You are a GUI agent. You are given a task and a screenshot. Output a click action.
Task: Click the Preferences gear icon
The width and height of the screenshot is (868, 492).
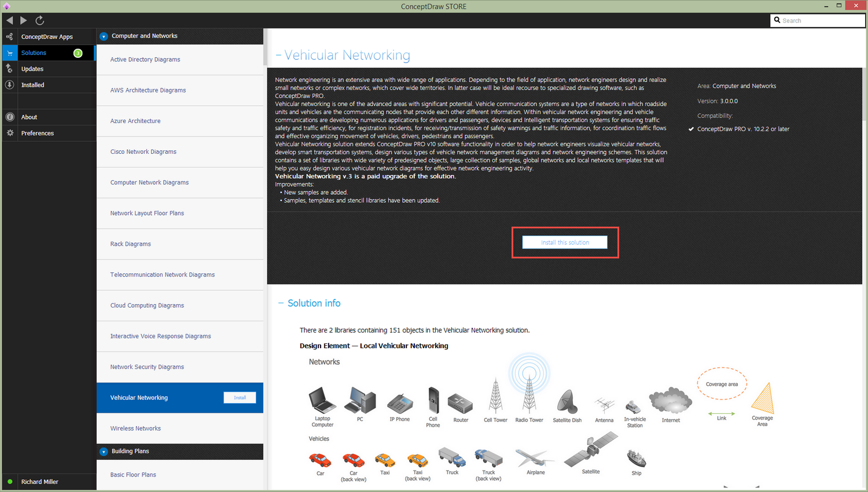coord(10,133)
